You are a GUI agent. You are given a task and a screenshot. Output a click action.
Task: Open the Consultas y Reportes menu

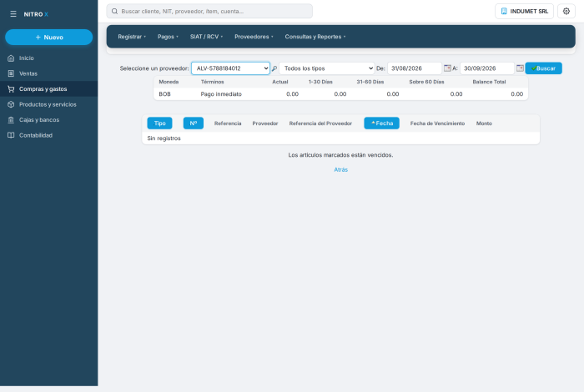[x=315, y=37]
